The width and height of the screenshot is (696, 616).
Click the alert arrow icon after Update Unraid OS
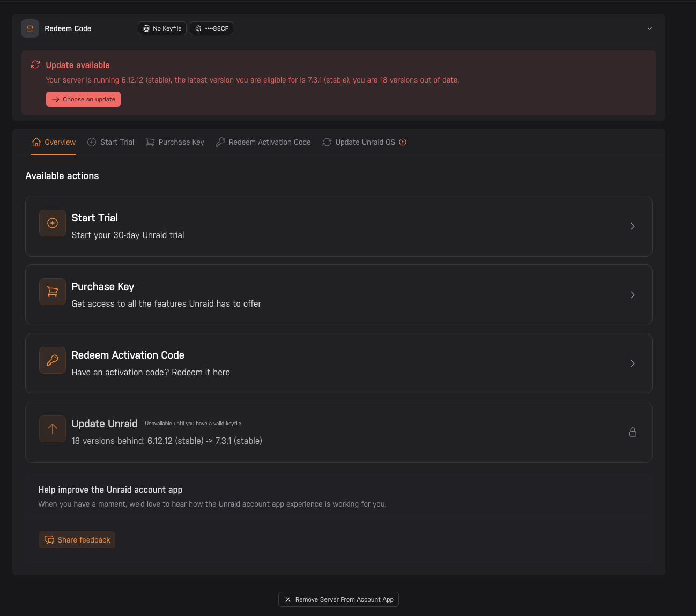coord(403,142)
